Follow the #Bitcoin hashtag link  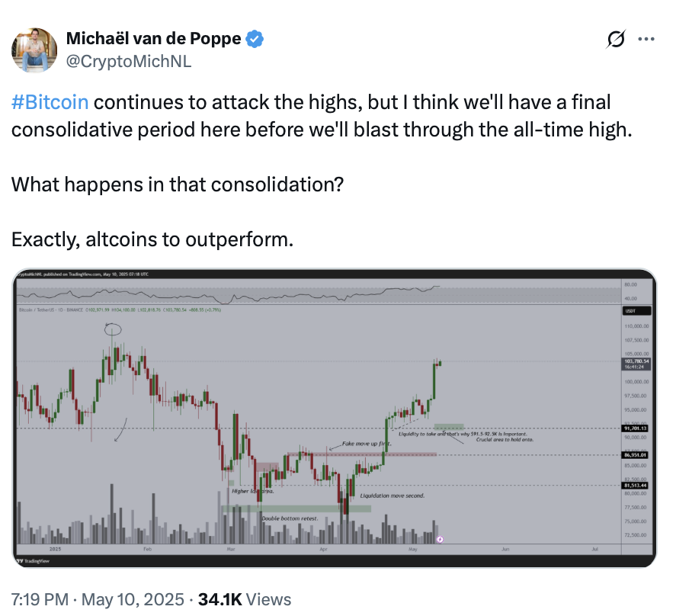(x=50, y=102)
